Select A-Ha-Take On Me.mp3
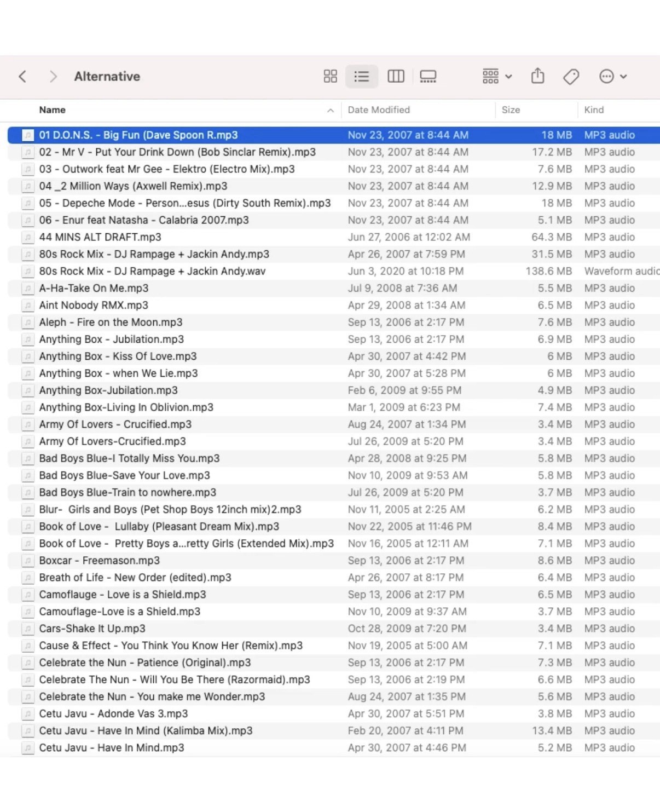The image size is (660, 812). [x=94, y=288]
